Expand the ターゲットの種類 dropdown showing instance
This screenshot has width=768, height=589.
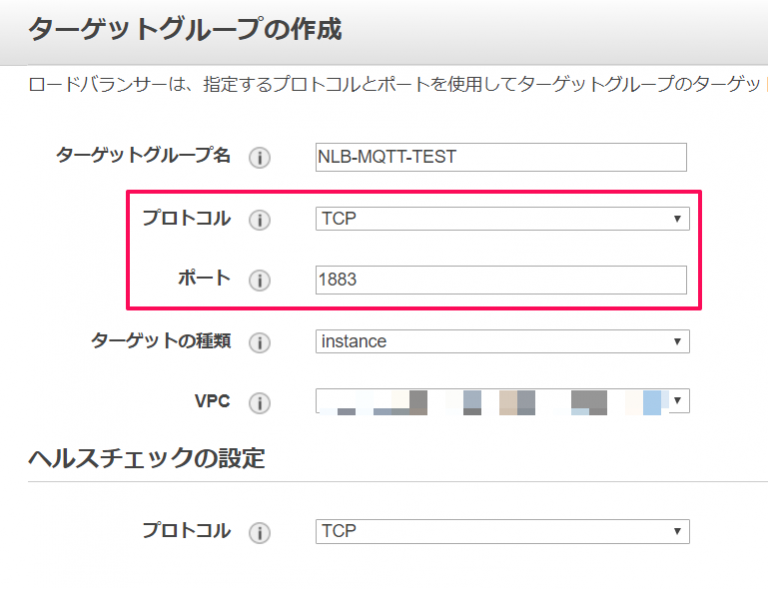[503, 341]
